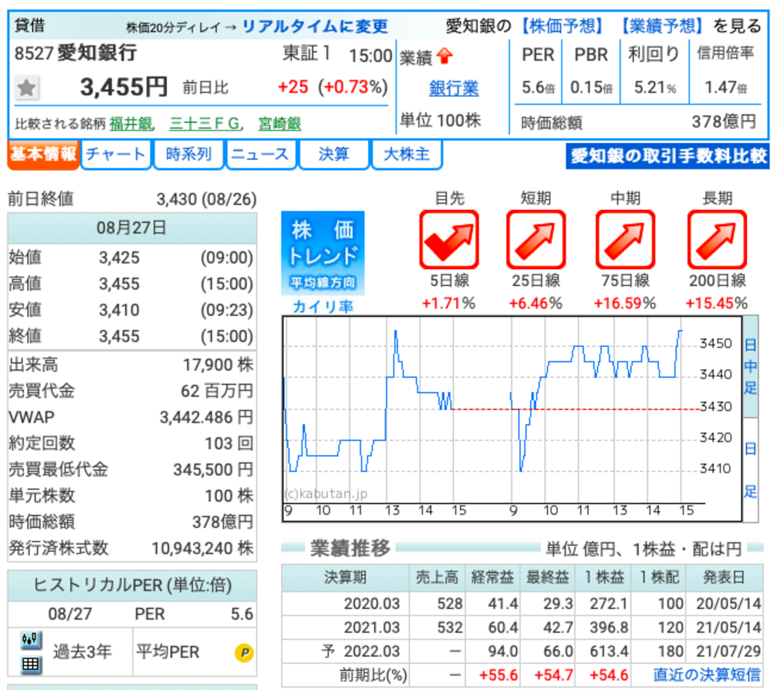
Task: Click the 発行済株式数 10,943,240 株 row
Action: click(131, 548)
